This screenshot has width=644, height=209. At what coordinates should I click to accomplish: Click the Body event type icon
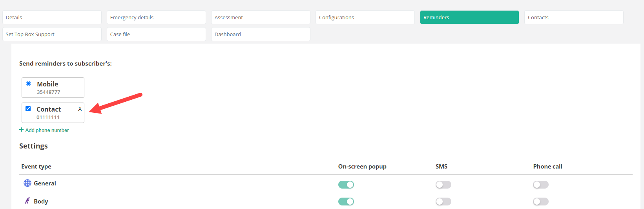click(x=27, y=201)
